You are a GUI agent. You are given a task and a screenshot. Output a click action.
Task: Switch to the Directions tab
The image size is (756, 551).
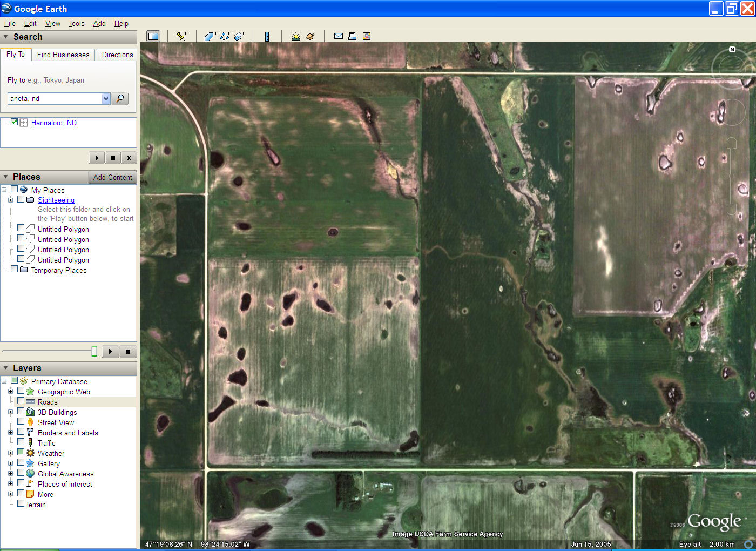(x=117, y=55)
